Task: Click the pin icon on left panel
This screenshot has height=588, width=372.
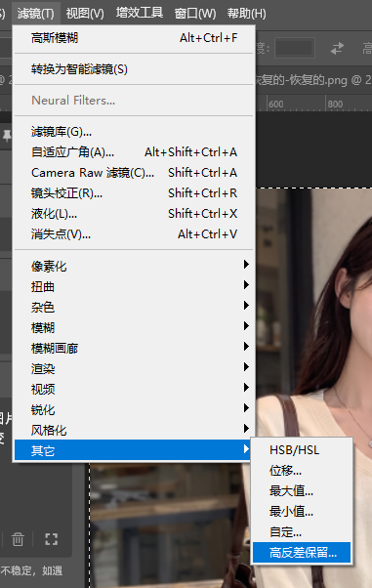Action: [x=7, y=136]
